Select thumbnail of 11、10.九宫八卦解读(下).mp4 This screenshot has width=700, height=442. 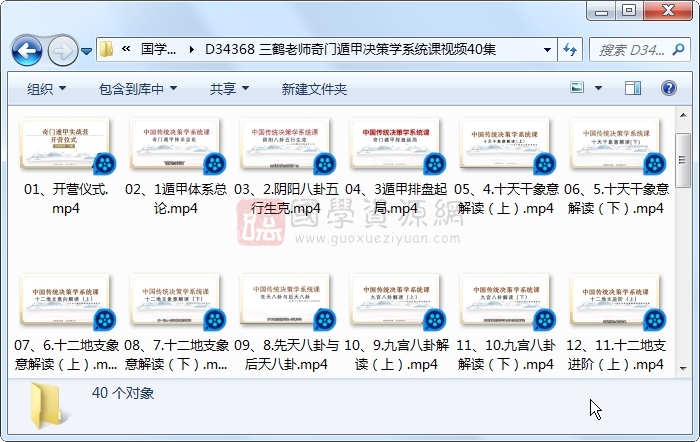pyautogui.click(x=504, y=299)
